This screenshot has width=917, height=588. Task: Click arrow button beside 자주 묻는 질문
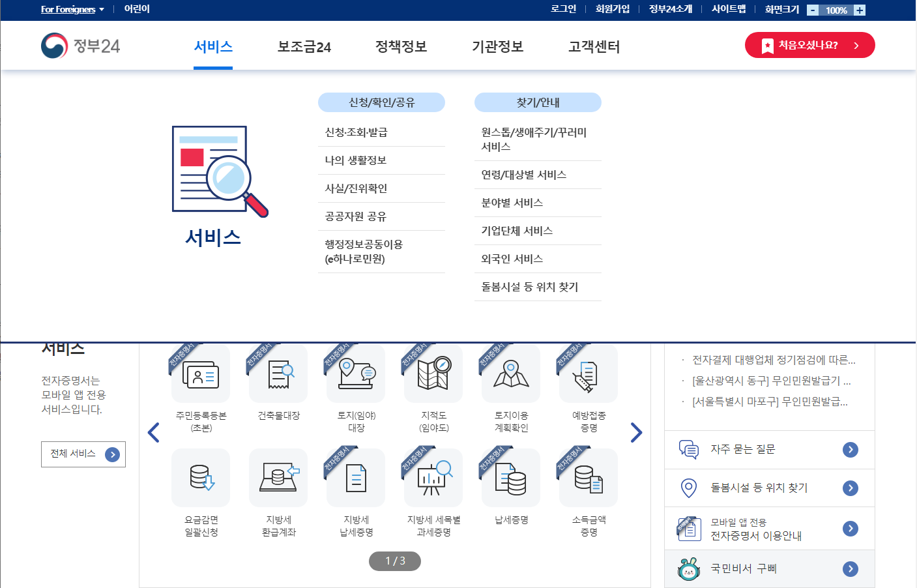850,449
